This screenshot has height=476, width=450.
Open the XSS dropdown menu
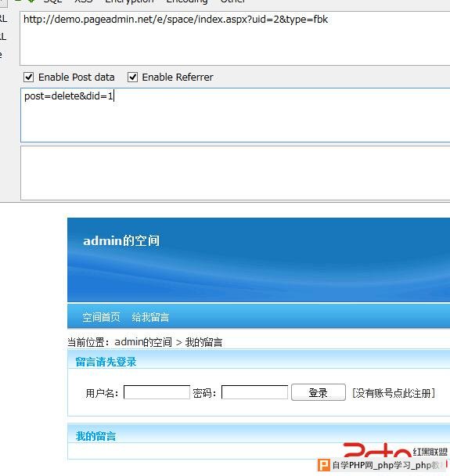[x=83, y=2]
